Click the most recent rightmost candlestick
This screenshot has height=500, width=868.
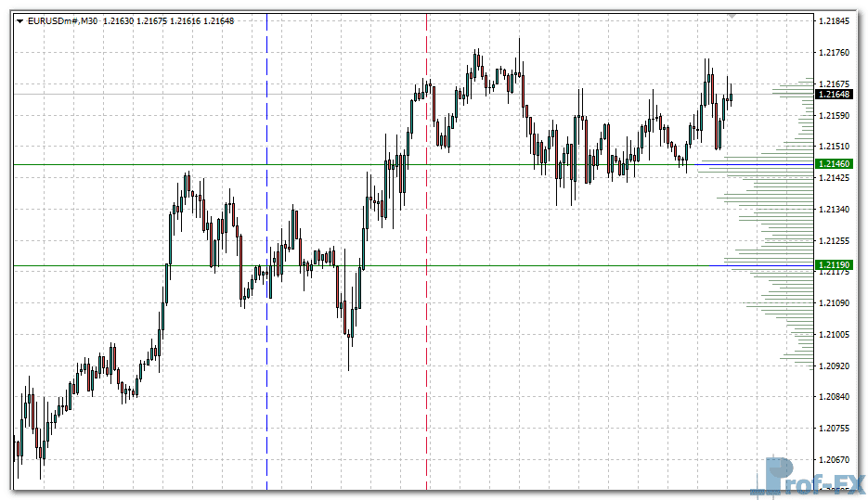tap(732, 96)
